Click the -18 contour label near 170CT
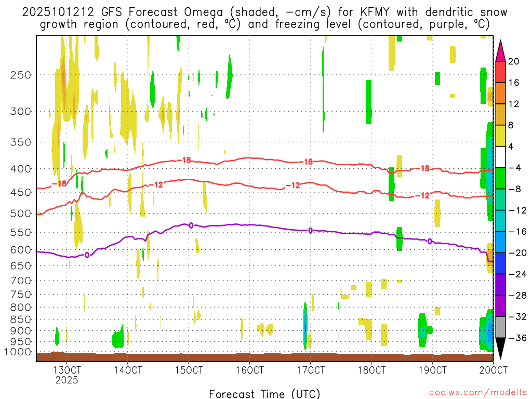532x399 pixels. point(306,162)
